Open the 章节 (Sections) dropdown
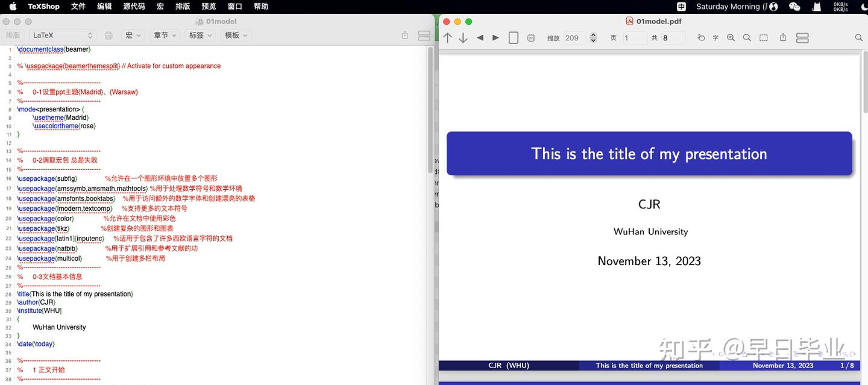This screenshot has width=868, height=385. click(x=165, y=36)
